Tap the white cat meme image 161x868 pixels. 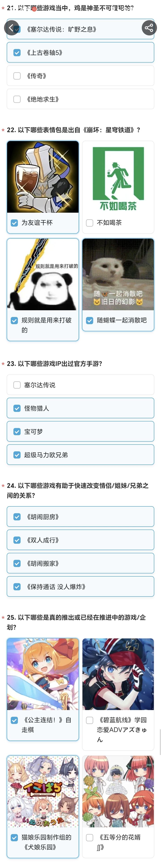coord(118,275)
